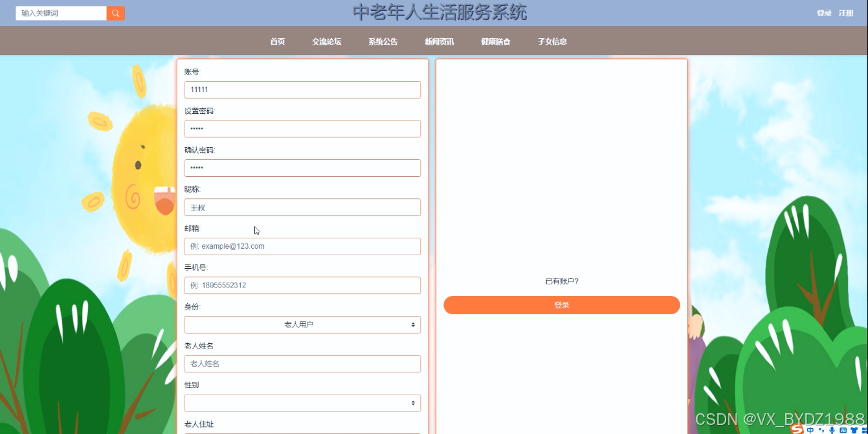Open the 子女信息 nav item
This screenshot has height=434, width=868.
[552, 41]
